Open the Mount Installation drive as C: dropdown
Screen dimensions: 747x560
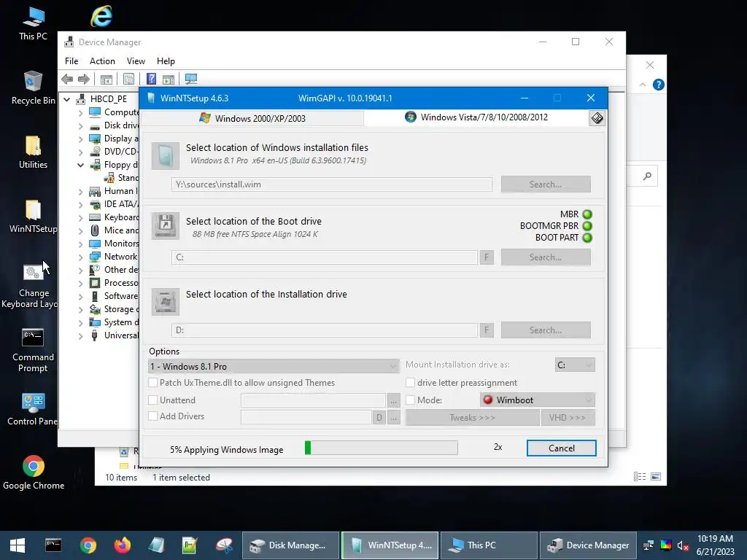click(x=575, y=365)
